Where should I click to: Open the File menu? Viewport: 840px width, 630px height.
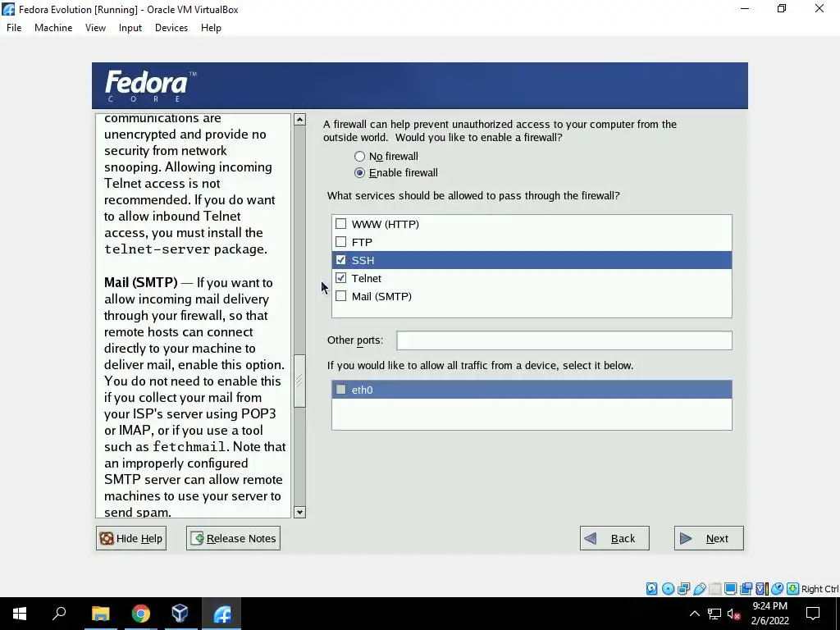coord(14,28)
